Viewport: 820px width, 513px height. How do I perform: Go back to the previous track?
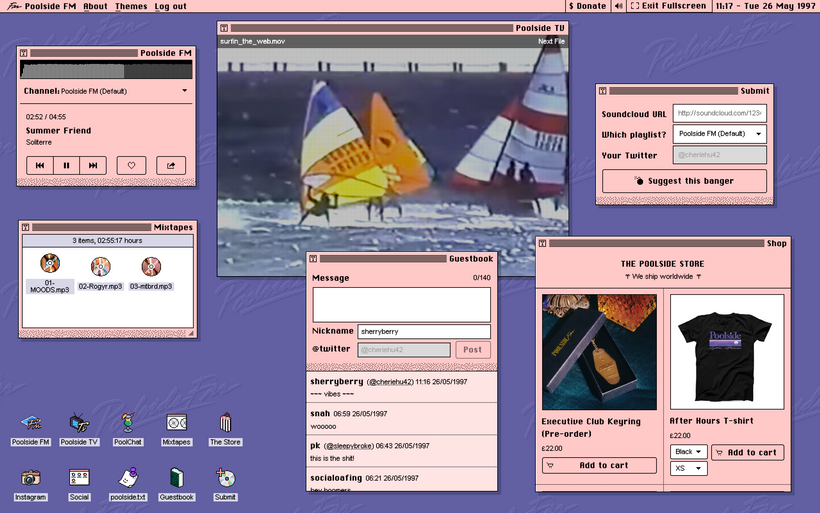pos(40,165)
